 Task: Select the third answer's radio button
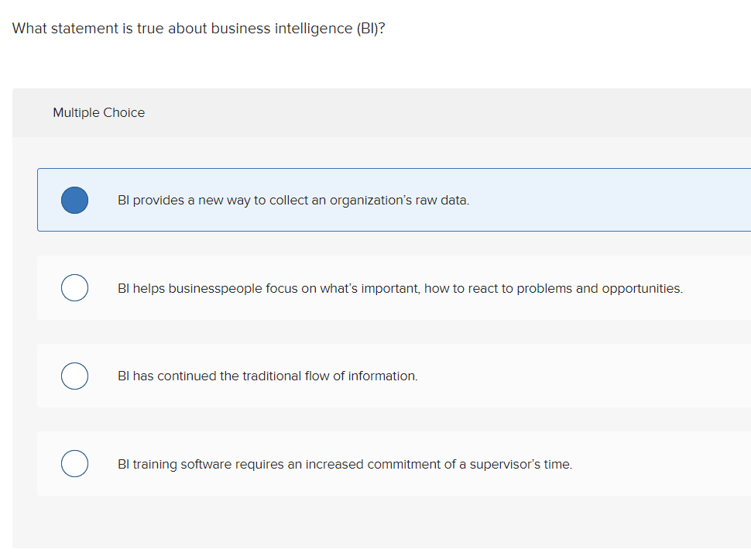click(74, 376)
